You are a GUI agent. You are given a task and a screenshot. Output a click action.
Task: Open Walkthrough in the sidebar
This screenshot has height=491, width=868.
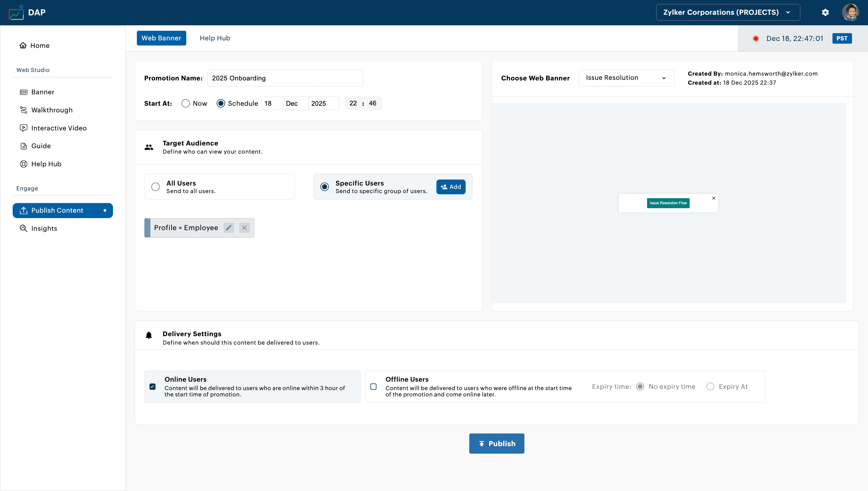tap(52, 110)
